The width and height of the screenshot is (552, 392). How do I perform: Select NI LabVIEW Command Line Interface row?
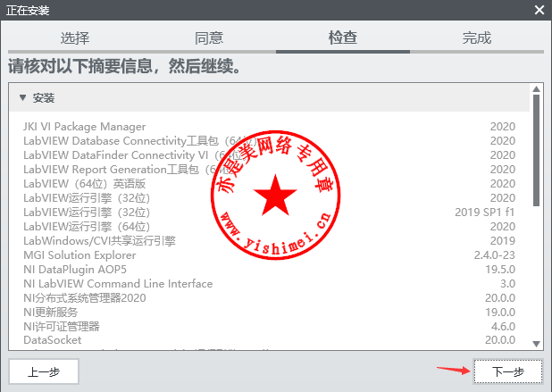click(270, 284)
